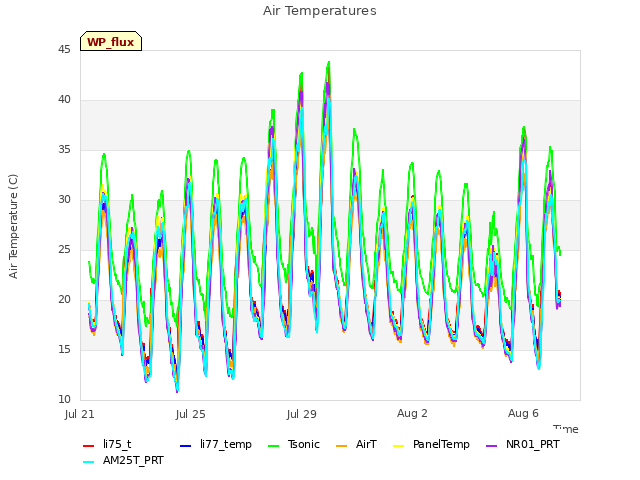The height and width of the screenshot is (480, 640).
Task: Toggle the li75_t legend entry
Action: point(107,444)
